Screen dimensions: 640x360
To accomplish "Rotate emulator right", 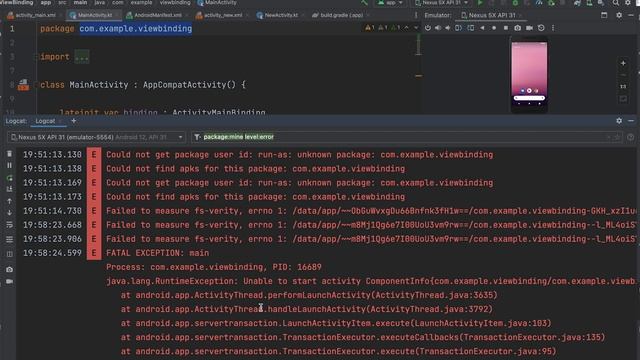I will click(x=471, y=28).
